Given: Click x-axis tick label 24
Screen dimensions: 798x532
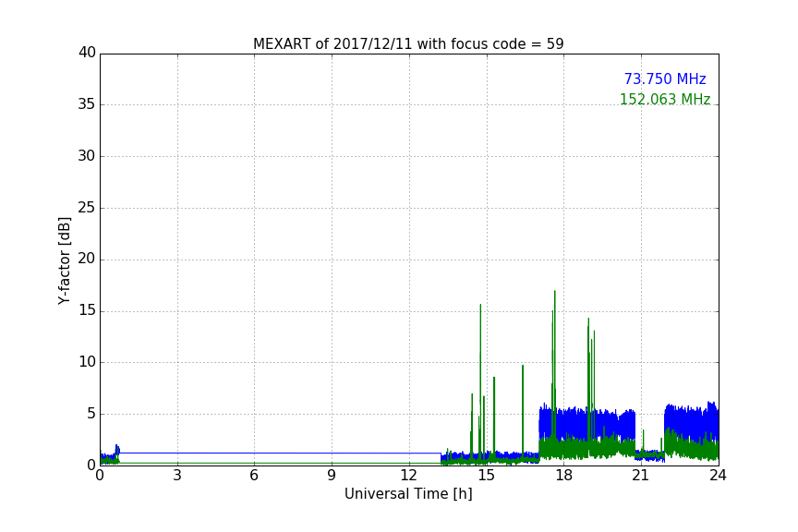Looking at the screenshot, I should coord(718,476).
